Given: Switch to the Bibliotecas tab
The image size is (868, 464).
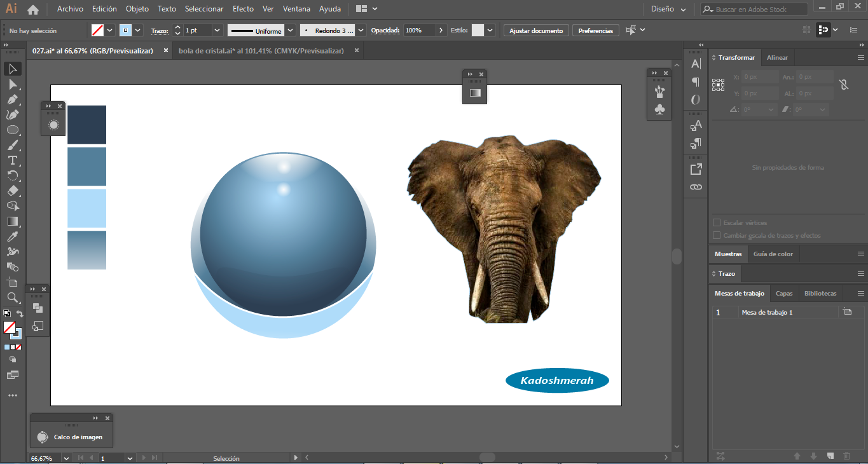Looking at the screenshot, I should [820, 293].
